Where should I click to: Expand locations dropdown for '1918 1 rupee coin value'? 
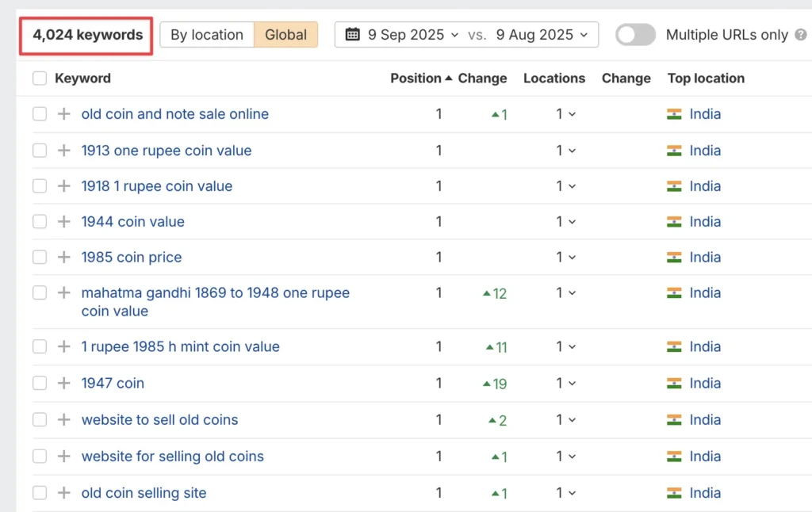coord(565,186)
